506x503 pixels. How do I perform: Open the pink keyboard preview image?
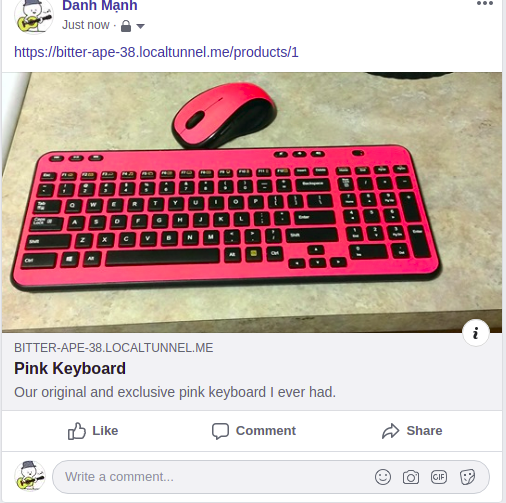coord(252,202)
